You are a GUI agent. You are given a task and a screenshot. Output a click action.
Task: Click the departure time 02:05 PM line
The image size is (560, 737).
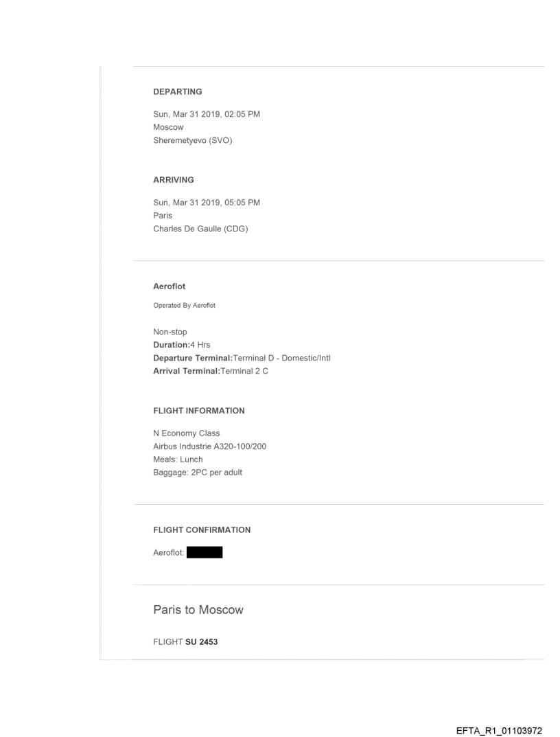[206, 114]
